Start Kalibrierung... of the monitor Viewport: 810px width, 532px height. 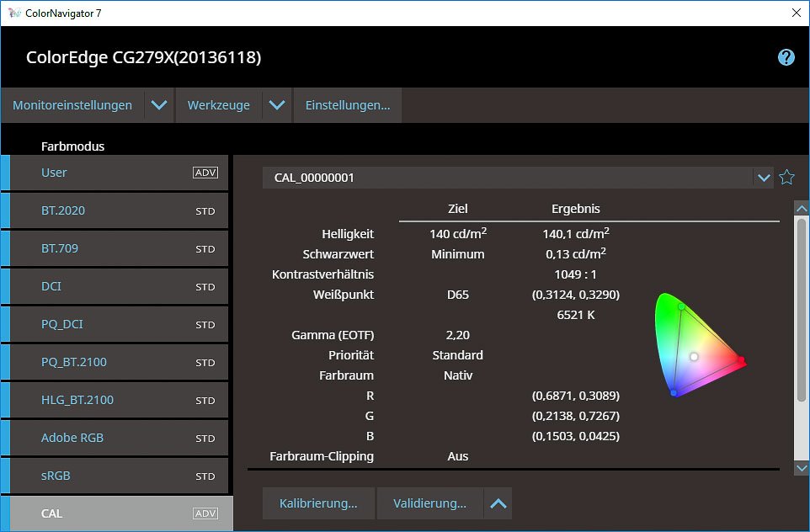[x=318, y=503]
